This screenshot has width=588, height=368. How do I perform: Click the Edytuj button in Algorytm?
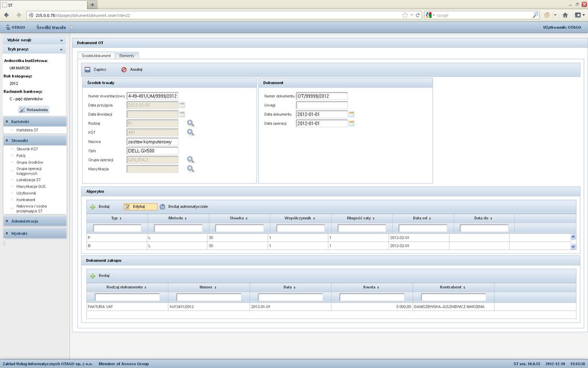[x=140, y=206]
